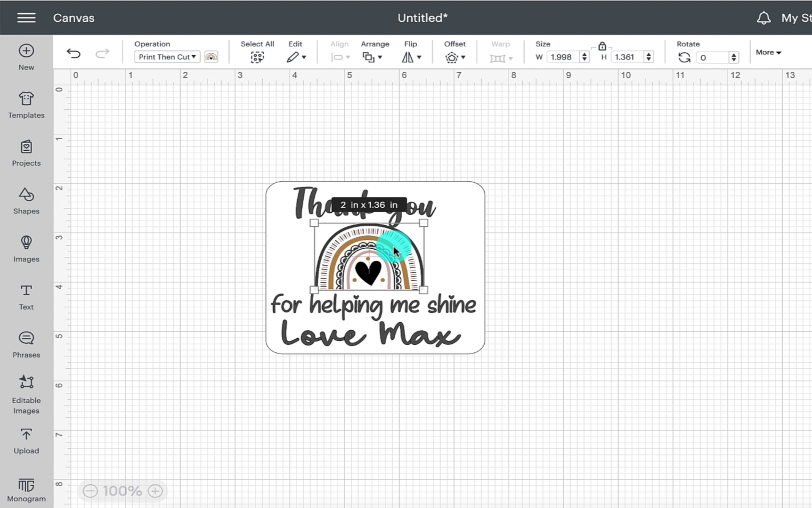The width and height of the screenshot is (812, 508).
Task: Expand the Arrange dropdown
Action: click(x=373, y=57)
